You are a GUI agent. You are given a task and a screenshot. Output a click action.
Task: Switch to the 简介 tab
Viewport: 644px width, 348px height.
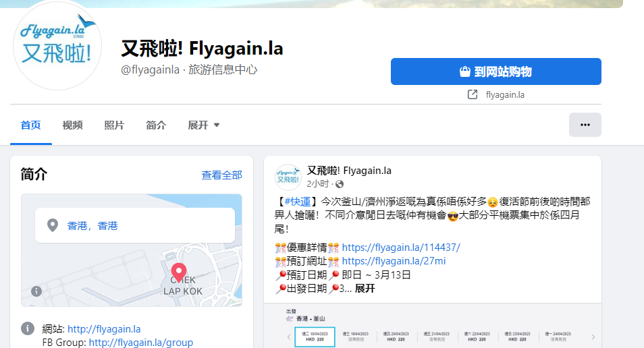click(x=156, y=125)
